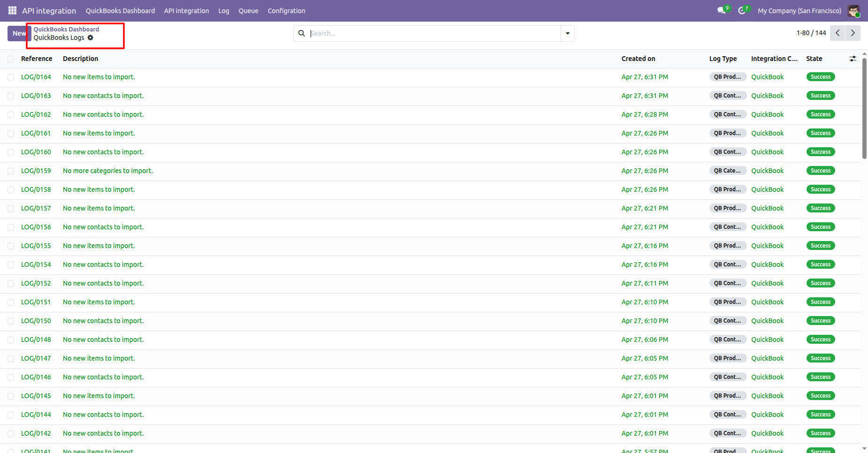Screen dimensions: 868x453
Task: Click the user avatar picture
Action: (853, 10)
